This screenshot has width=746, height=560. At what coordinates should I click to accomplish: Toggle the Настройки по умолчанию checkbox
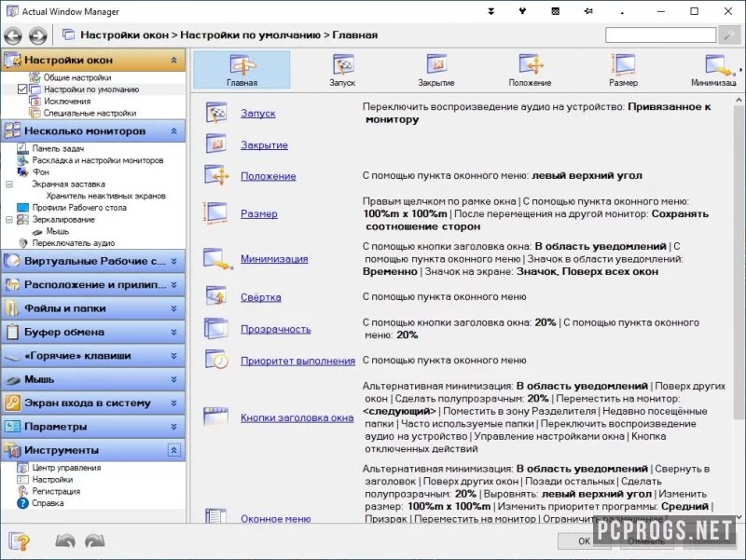click(x=21, y=89)
